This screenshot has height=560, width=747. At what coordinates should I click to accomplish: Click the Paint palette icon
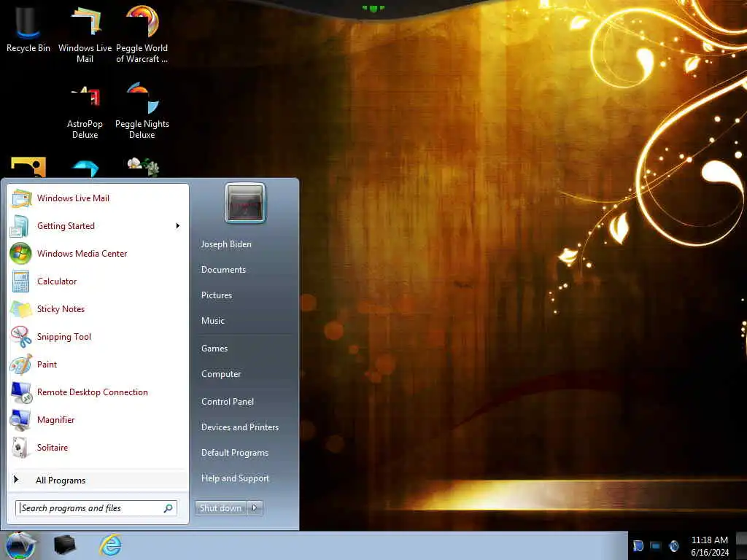coord(20,365)
